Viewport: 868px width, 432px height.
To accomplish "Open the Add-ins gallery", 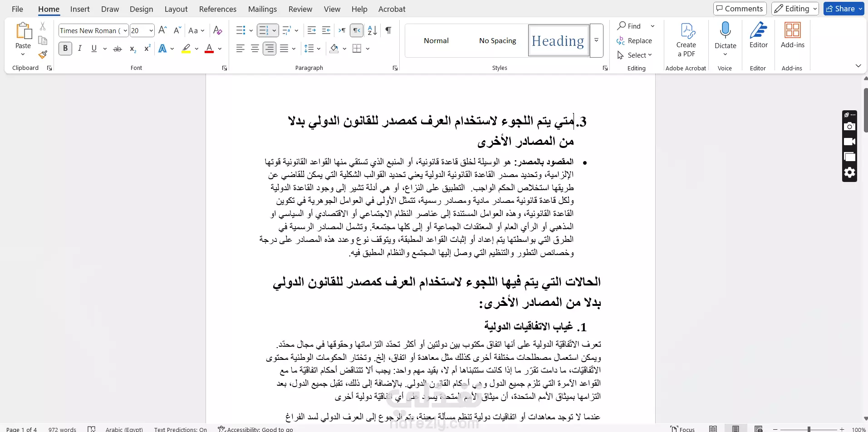I will pos(792,35).
